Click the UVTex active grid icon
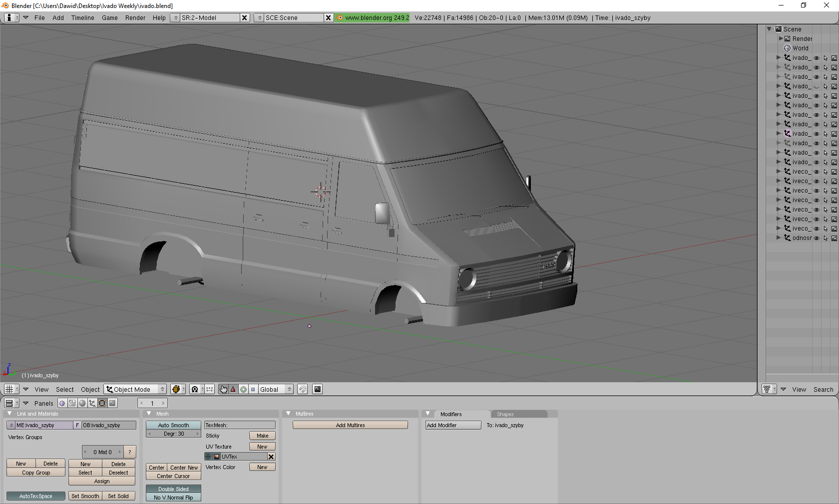Viewport: 839px width, 504px height. coord(208,457)
